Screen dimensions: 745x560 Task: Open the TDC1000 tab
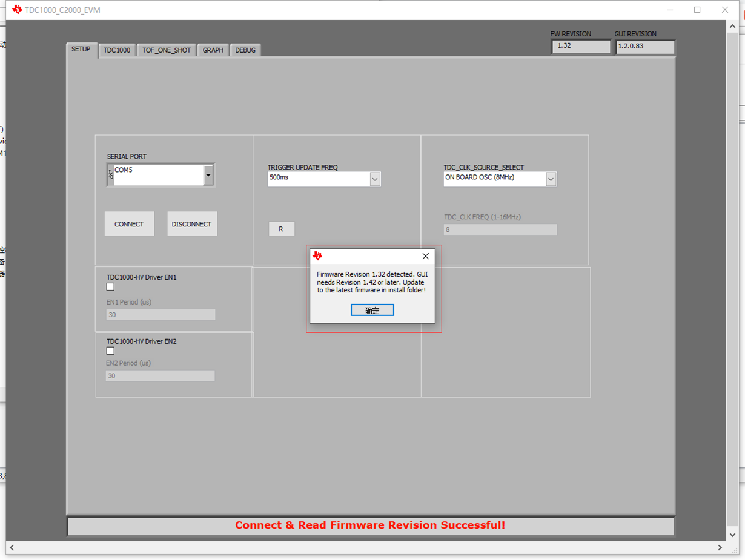117,50
